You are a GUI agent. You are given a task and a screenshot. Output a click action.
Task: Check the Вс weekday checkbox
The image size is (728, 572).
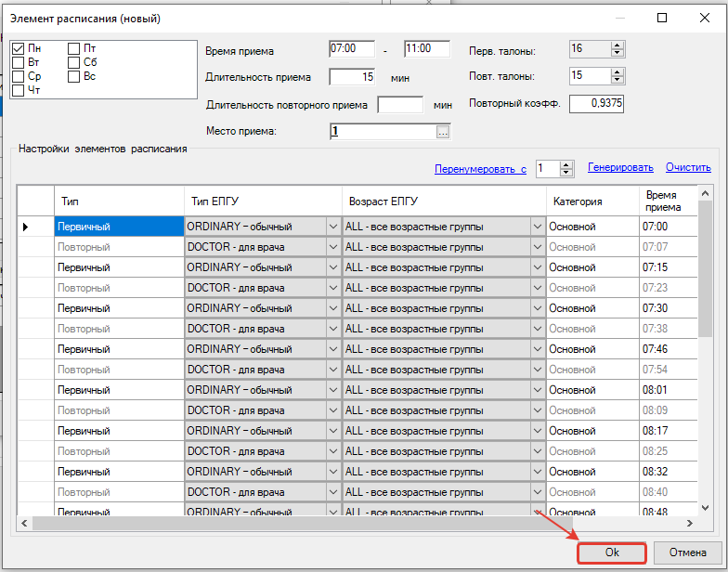pos(74,76)
